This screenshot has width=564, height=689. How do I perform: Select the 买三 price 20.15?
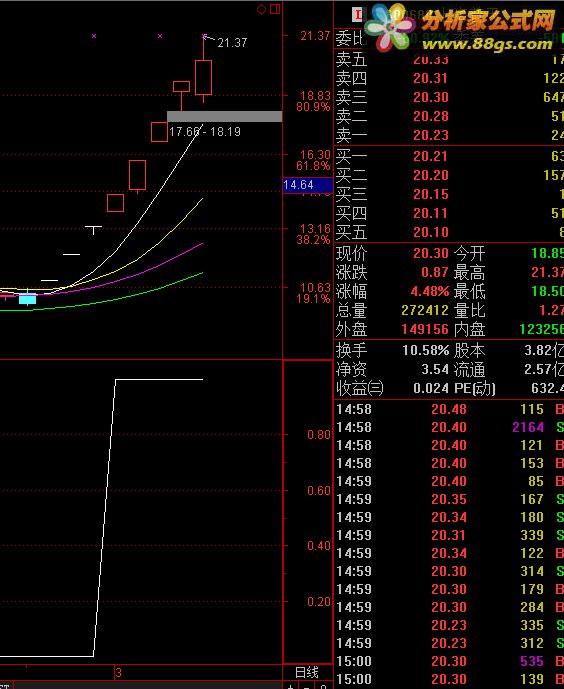coord(430,194)
